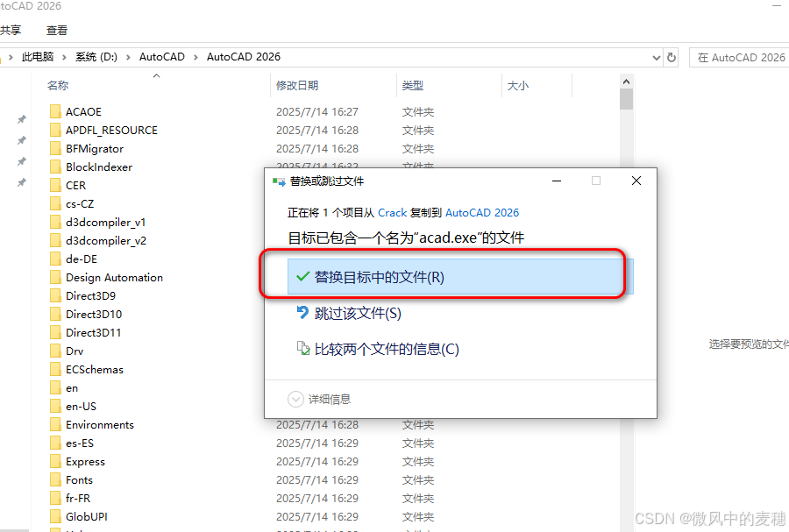The image size is (789, 532).
Task: Click the vertical scrollbar thumb of file list
Action: pyautogui.click(x=627, y=99)
